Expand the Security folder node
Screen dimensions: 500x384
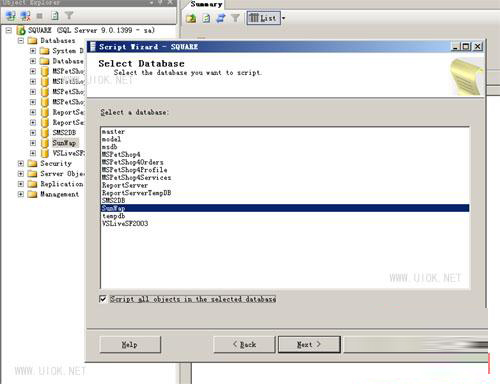click(x=21, y=163)
